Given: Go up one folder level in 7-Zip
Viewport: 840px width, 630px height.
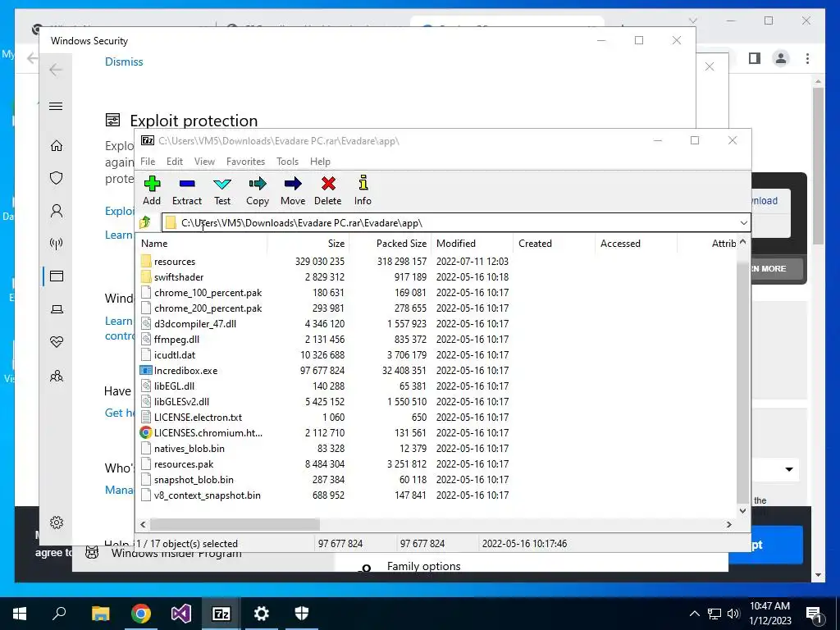Looking at the screenshot, I should (145, 222).
